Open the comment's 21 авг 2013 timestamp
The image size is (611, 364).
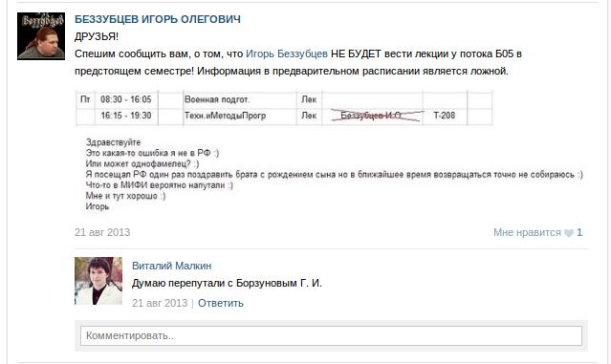(160, 303)
